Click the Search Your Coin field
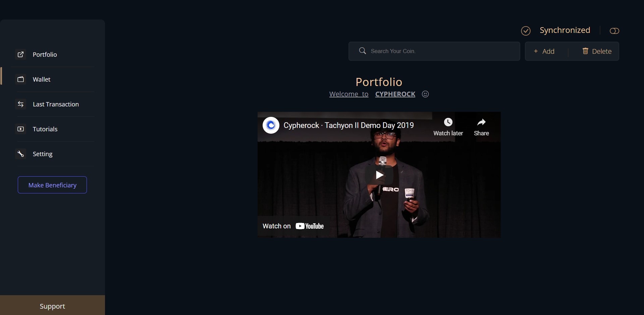This screenshot has width=644, height=315. (x=434, y=51)
